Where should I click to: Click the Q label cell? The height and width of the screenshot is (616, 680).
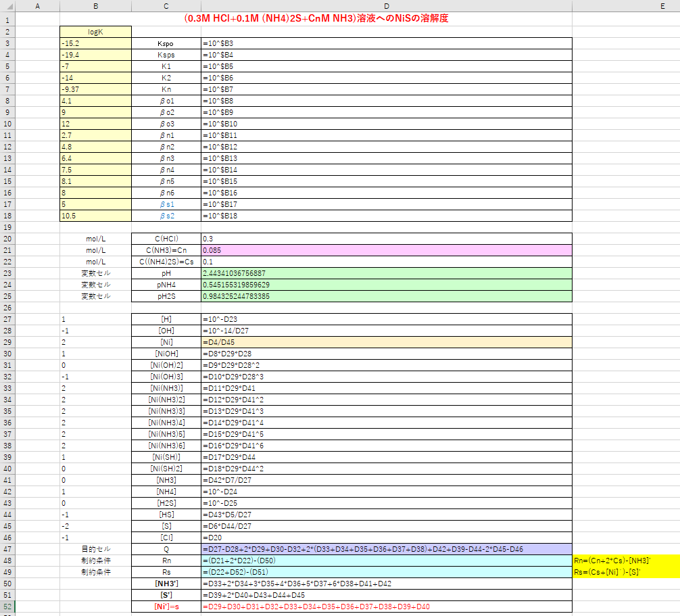166,549
